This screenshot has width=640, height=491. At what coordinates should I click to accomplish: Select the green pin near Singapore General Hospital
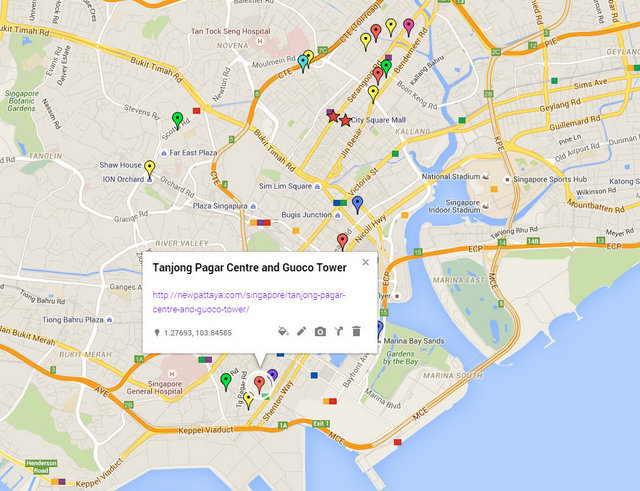point(226,381)
